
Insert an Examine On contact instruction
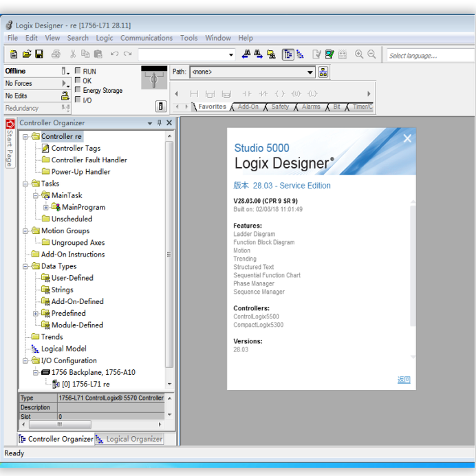pyautogui.click(x=247, y=94)
